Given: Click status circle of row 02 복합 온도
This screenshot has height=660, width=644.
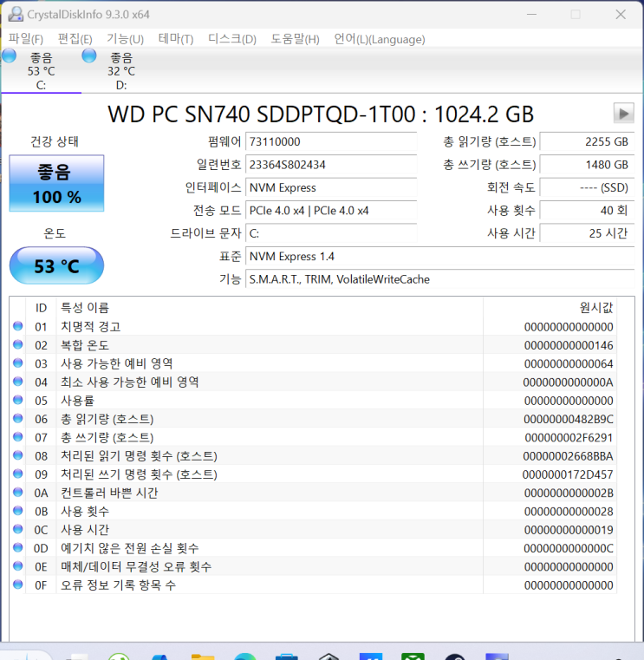Looking at the screenshot, I should 17,344.
